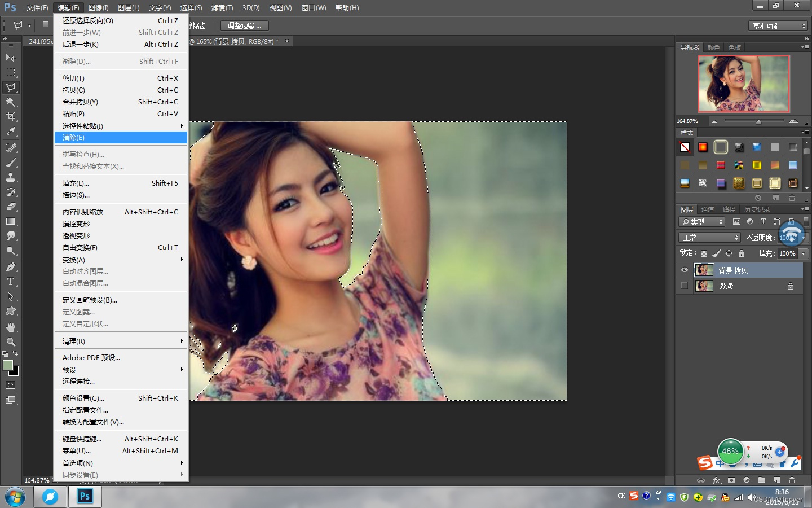The height and width of the screenshot is (508, 812).
Task: Show the 背景 layer
Action: coord(685,286)
